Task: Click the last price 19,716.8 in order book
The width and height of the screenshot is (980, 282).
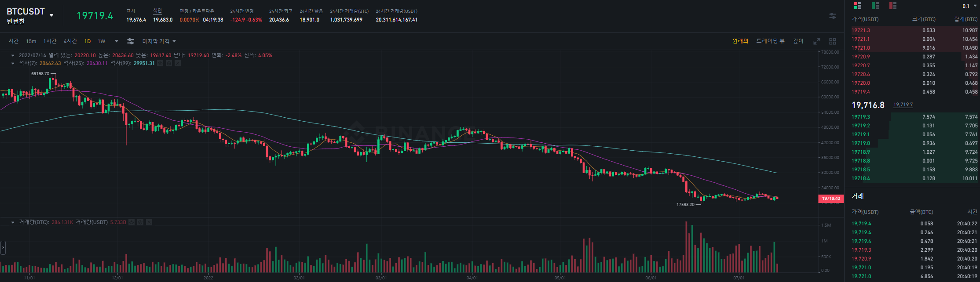Action: tap(868, 105)
